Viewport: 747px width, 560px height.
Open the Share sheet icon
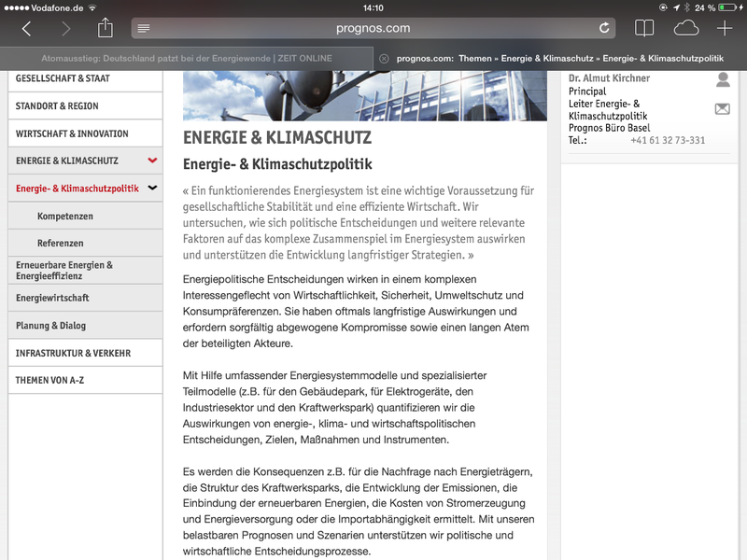[x=105, y=28]
